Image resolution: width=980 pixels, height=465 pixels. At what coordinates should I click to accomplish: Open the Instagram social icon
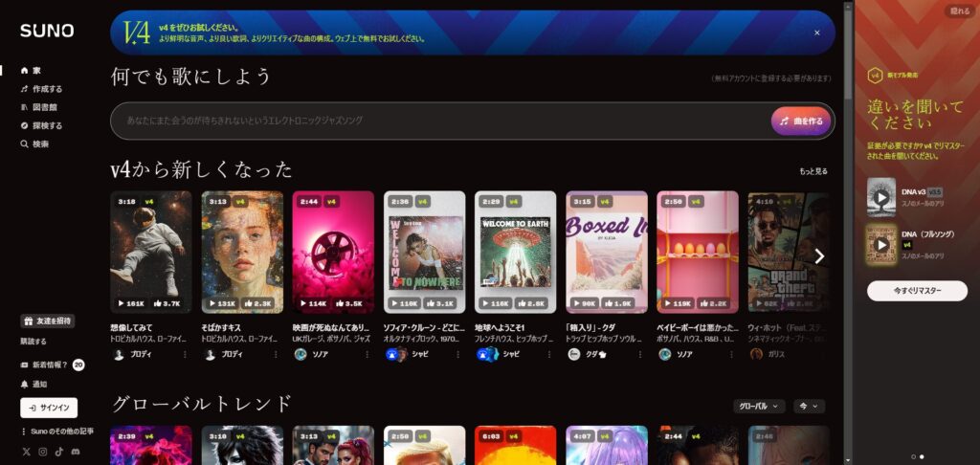click(42, 452)
